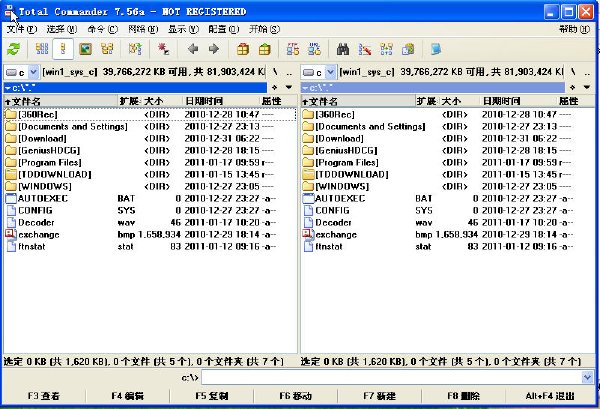Click the Refresh (reread source) toolbar icon

click(x=14, y=49)
